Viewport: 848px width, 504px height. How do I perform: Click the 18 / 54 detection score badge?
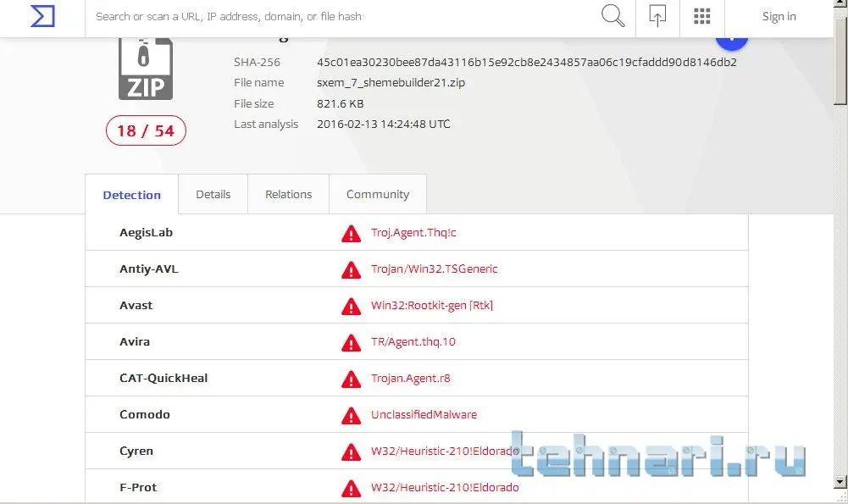[146, 130]
